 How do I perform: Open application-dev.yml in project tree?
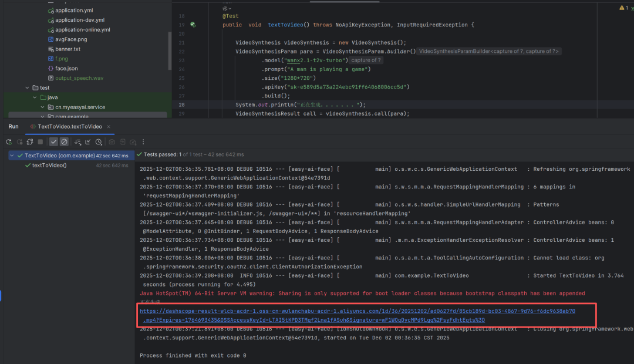coord(79,20)
